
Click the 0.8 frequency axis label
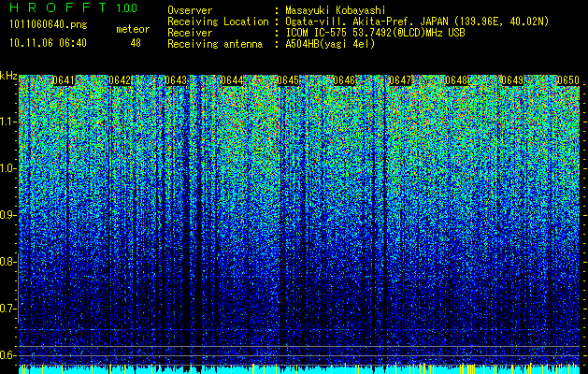point(7,262)
